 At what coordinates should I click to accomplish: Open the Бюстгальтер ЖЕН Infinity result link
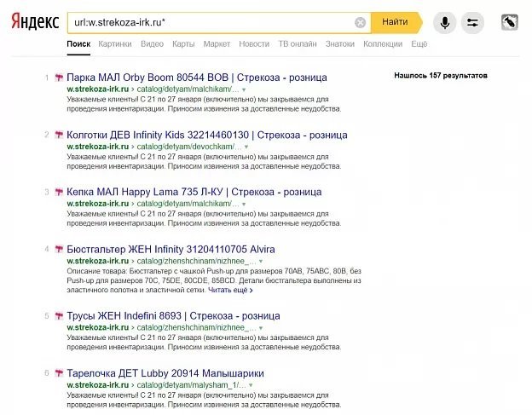[171, 249]
